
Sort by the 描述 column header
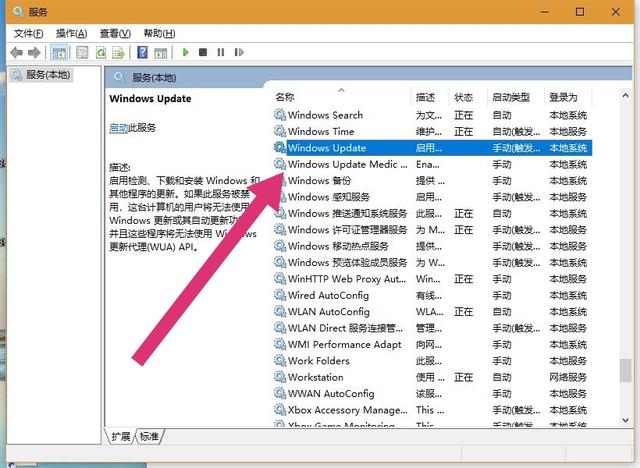click(430, 97)
